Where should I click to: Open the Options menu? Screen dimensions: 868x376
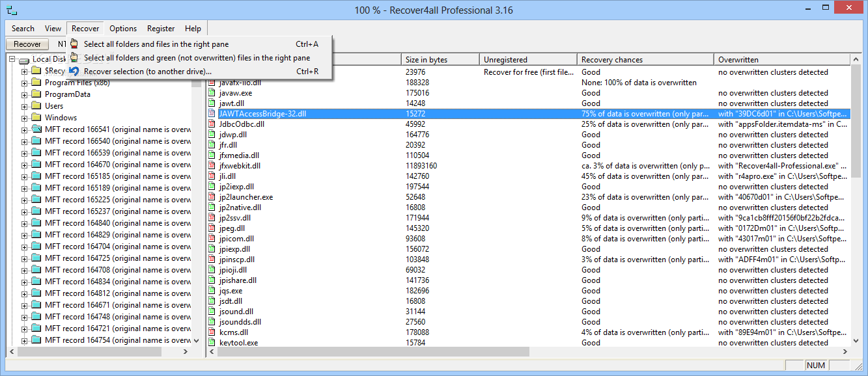pyautogui.click(x=123, y=29)
